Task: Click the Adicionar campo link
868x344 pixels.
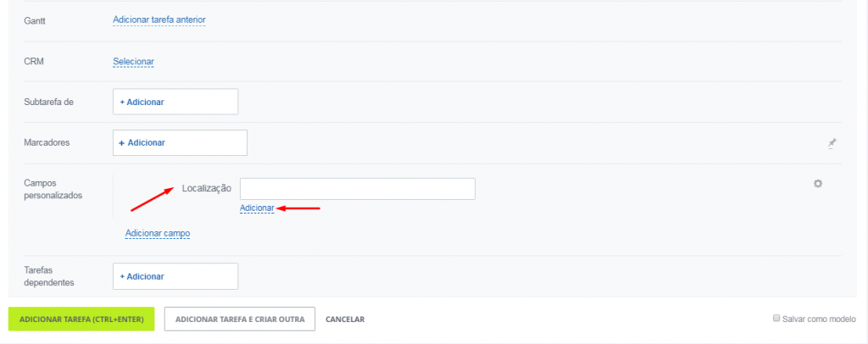Action: pos(158,233)
